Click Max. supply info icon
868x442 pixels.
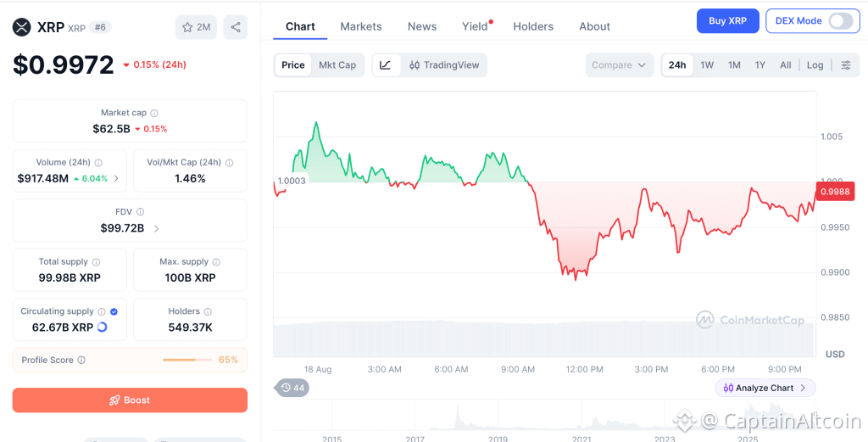click(216, 262)
